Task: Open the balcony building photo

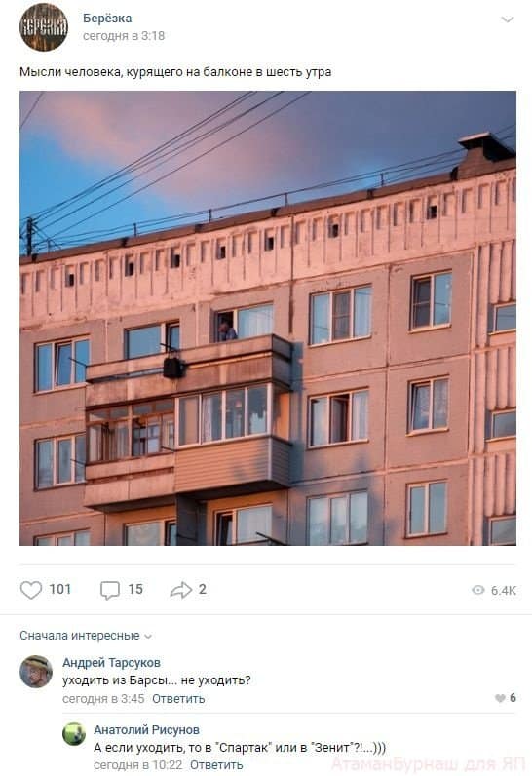Action: (268, 318)
